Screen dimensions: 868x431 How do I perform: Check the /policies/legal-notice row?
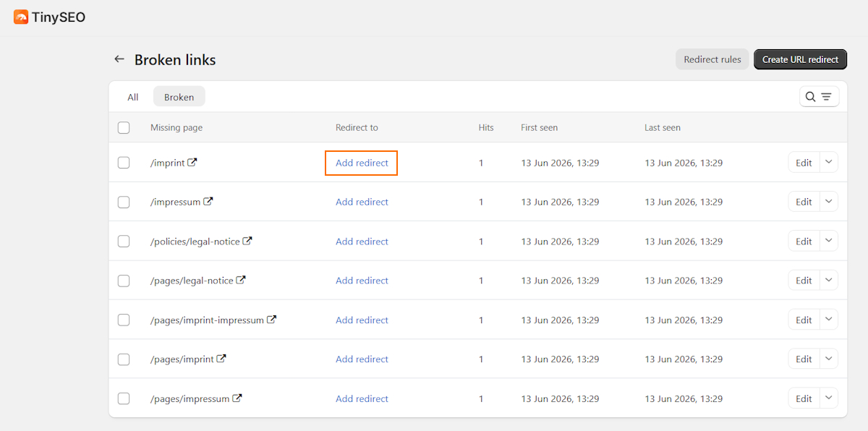(124, 241)
